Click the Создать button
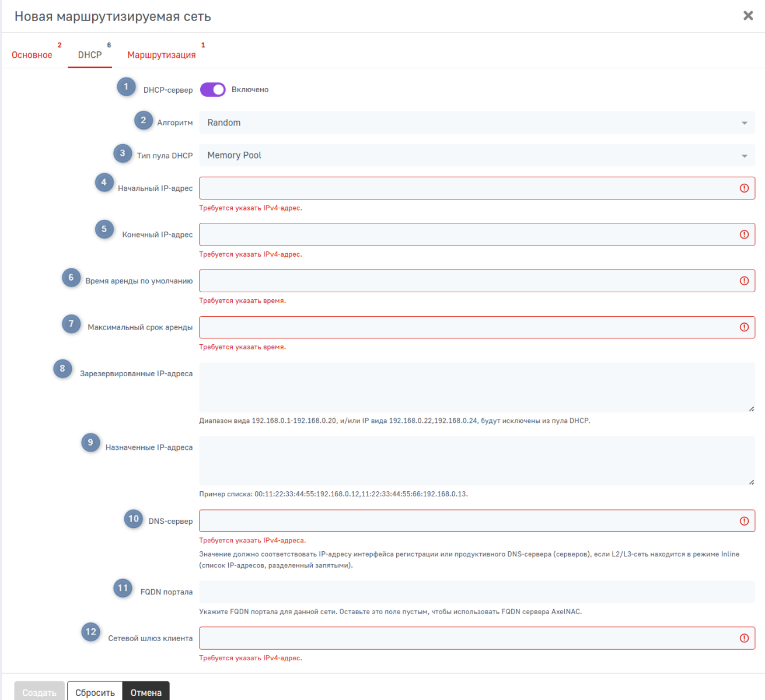The height and width of the screenshot is (700, 765). (39, 692)
